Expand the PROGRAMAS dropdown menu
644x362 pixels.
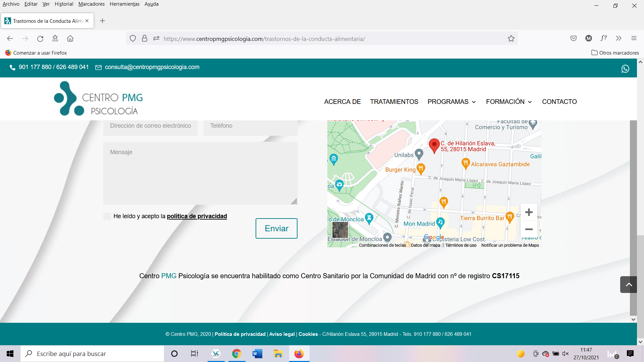click(x=451, y=102)
